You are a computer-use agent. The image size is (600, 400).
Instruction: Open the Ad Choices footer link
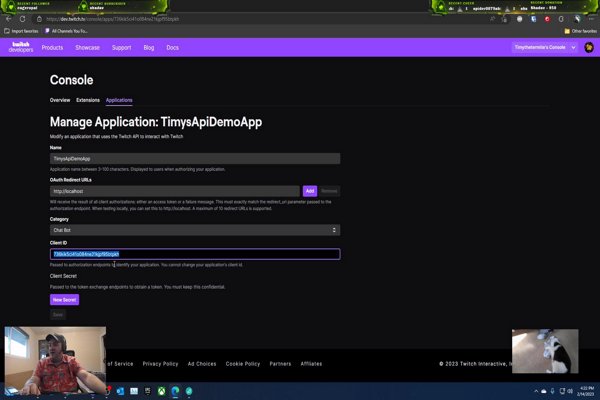pyautogui.click(x=202, y=364)
